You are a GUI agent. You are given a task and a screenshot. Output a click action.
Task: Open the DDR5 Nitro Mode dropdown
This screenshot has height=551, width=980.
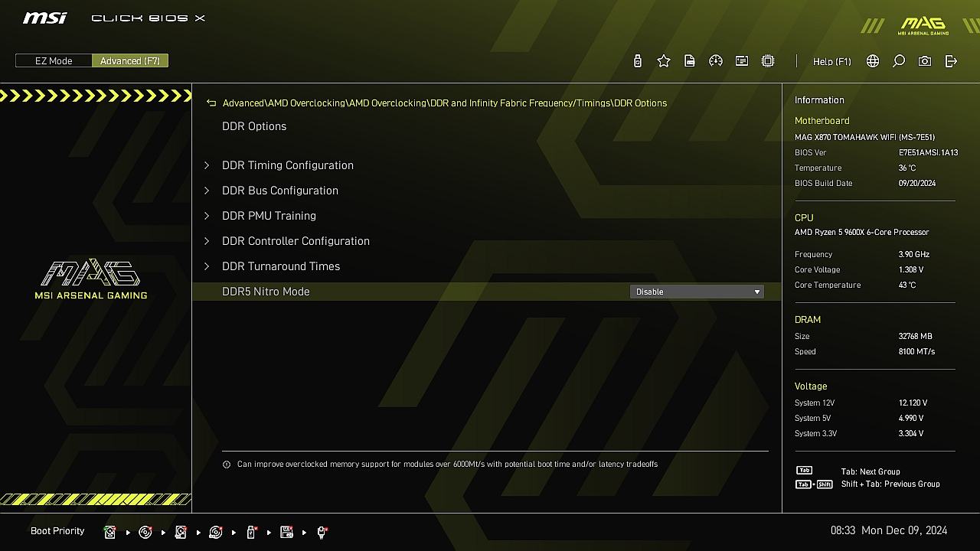pos(697,292)
